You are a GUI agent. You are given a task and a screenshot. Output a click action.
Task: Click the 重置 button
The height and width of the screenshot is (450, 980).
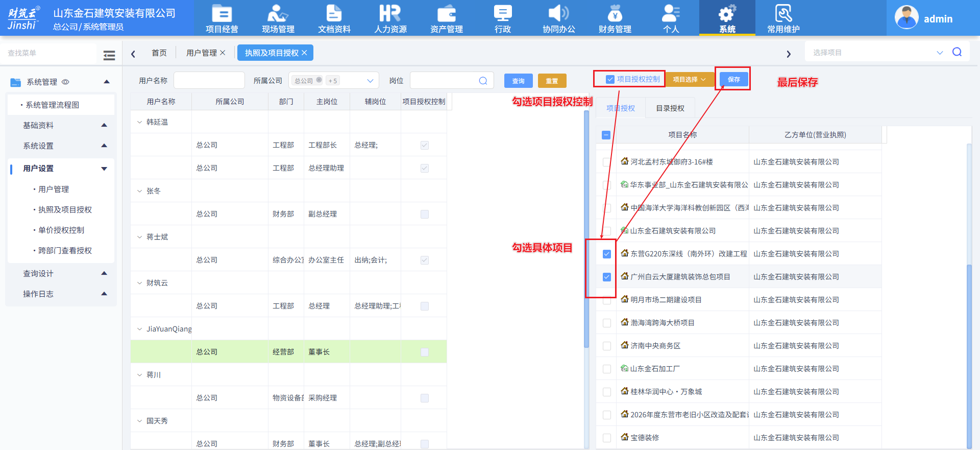pyautogui.click(x=552, y=81)
